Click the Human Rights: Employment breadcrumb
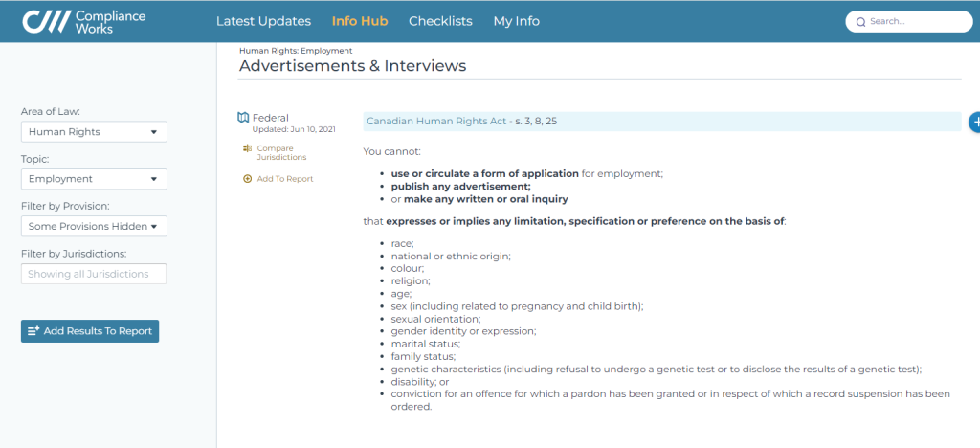This screenshot has height=448, width=980. [x=296, y=51]
